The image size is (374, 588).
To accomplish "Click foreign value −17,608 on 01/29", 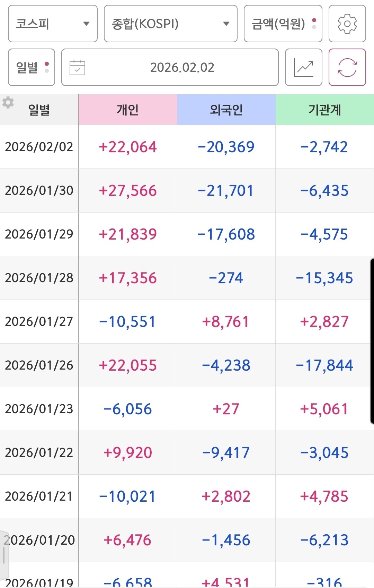I will (226, 234).
